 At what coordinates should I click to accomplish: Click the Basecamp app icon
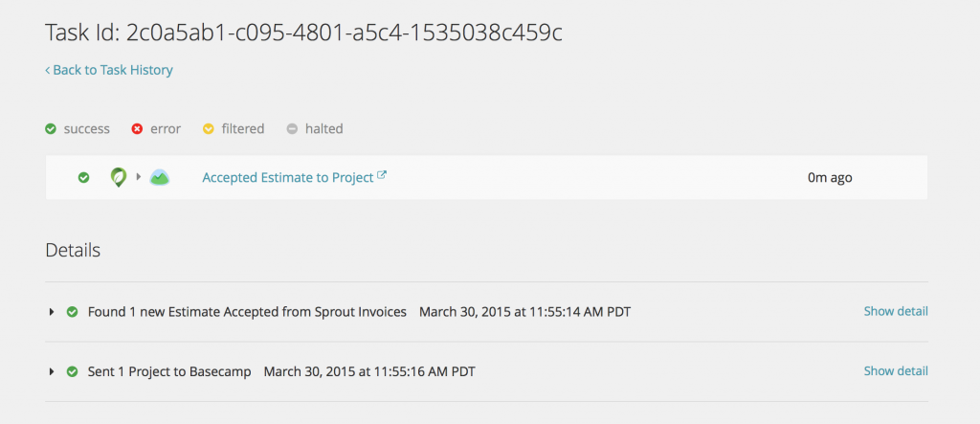pyautogui.click(x=160, y=177)
